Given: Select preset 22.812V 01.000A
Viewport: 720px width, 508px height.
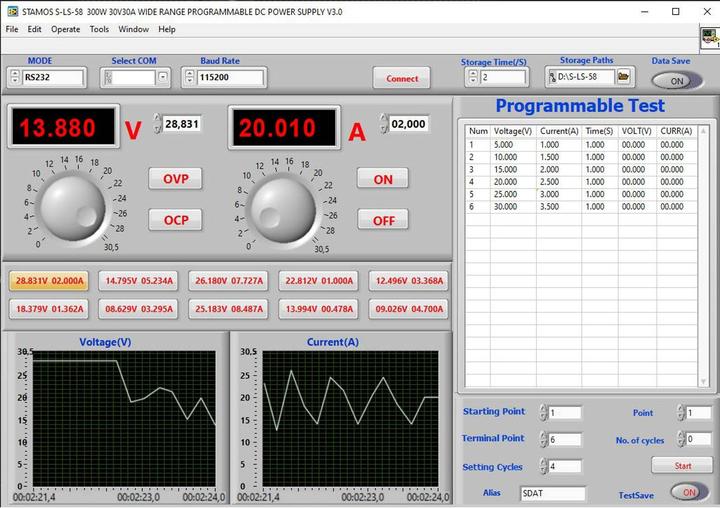Looking at the screenshot, I should click(x=319, y=281).
